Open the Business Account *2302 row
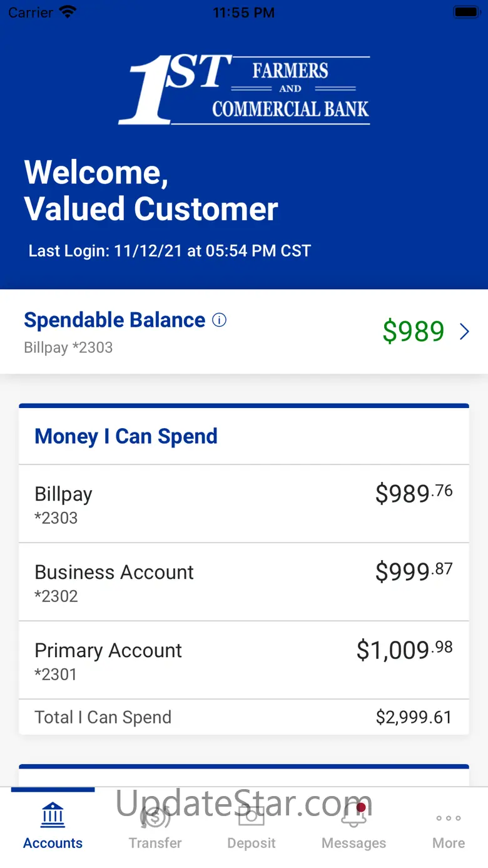This screenshot has height=868, width=488. [x=244, y=582]
